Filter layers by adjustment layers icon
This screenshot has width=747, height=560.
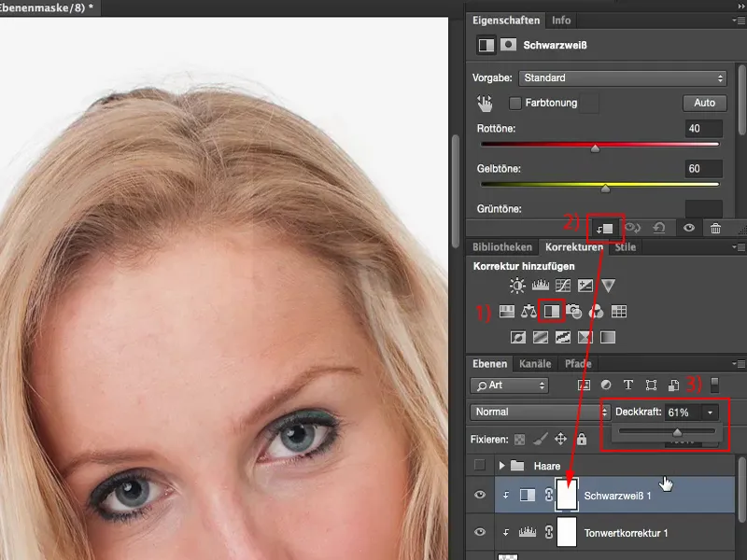[606, 385]
